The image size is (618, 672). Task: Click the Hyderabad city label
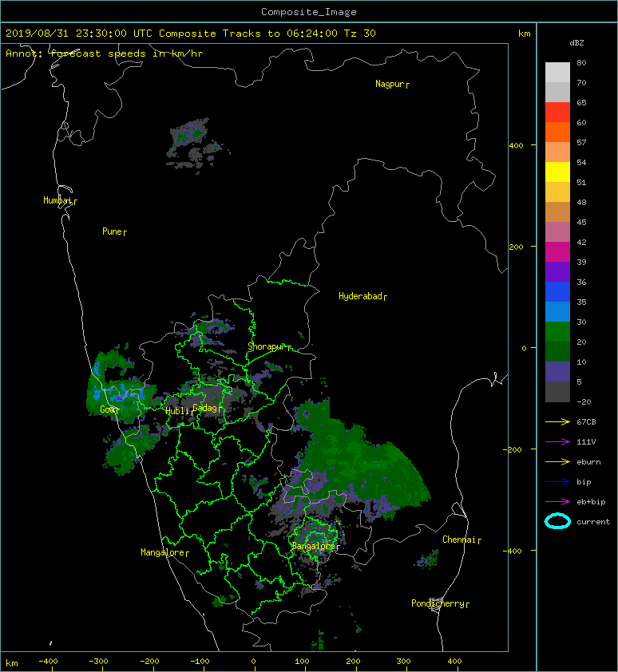click(x=360, y=296)
